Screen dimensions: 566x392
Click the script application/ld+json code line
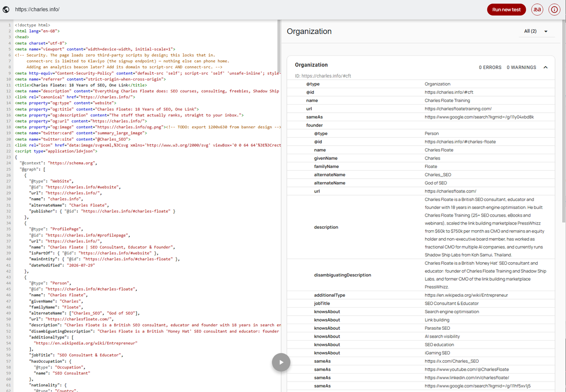[x=56, y=151]
